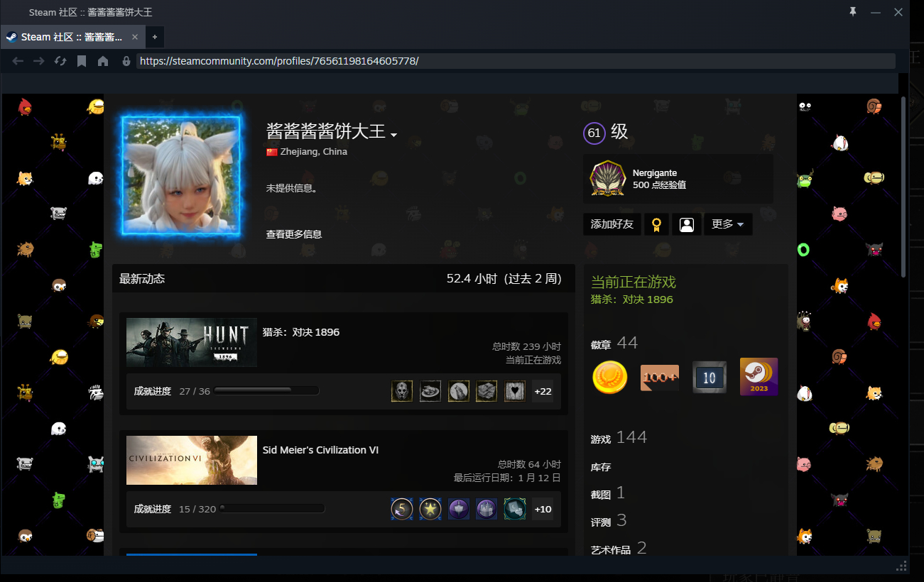Select the Steam 社区 browser tab

(x=73, y=37)
